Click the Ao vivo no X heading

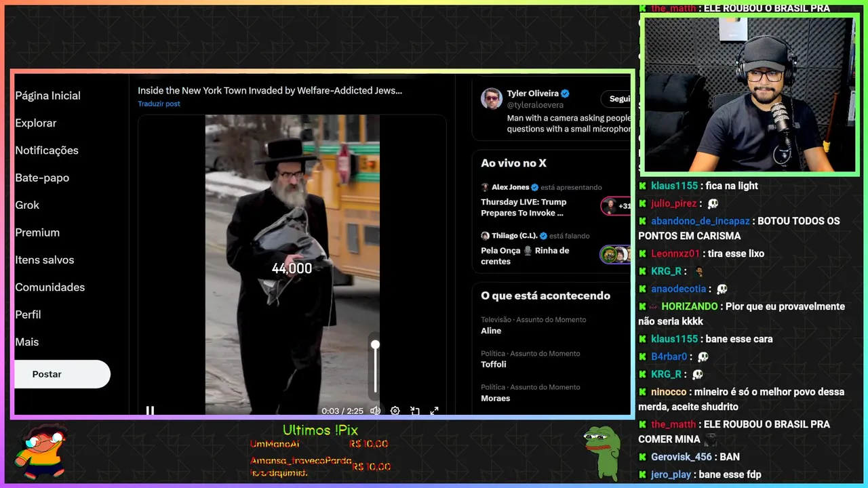513,163
